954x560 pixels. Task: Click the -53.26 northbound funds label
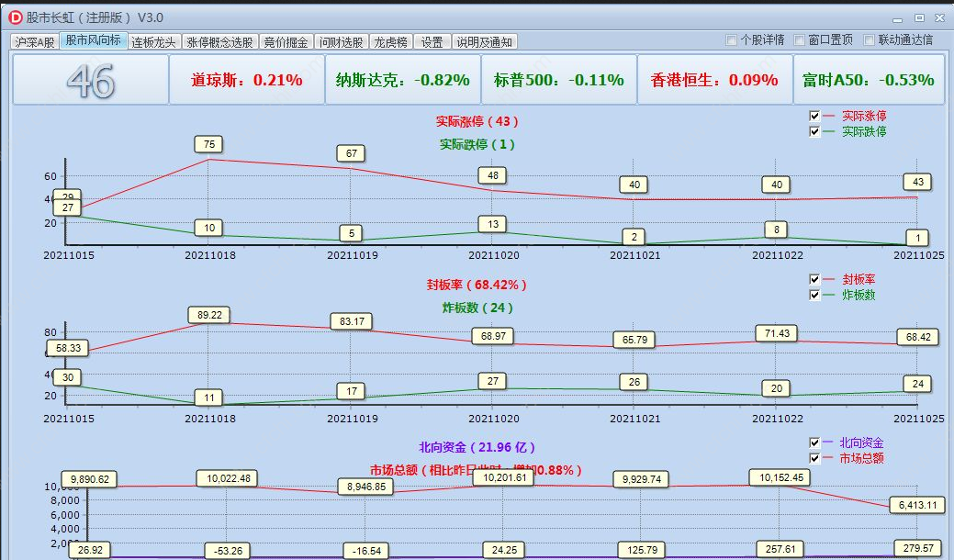point(228,551)
